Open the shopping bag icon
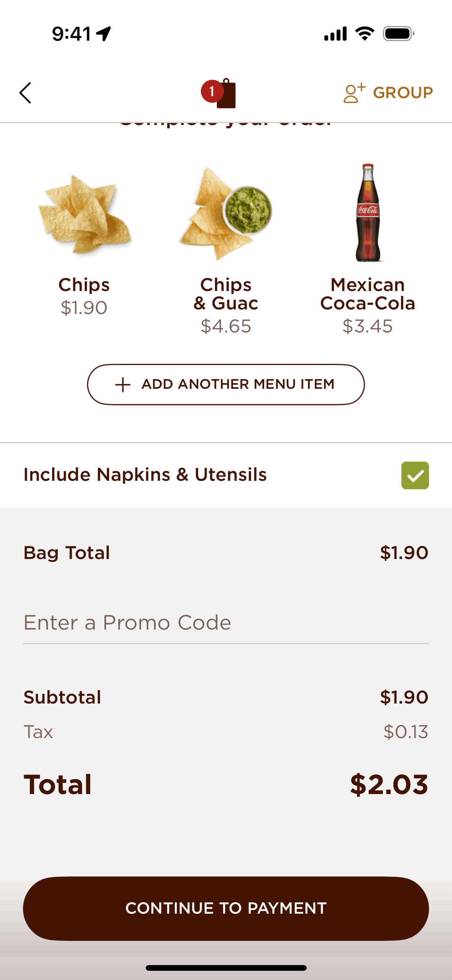This screenshot has height=980, width=452. click(227, 94)
